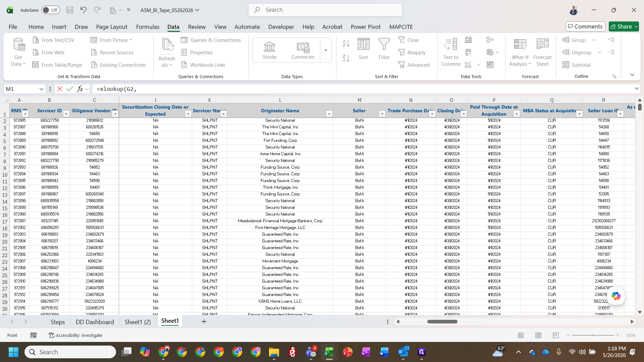Click Advanced filter option
This screenshot has height=362, width=644.
414,65
